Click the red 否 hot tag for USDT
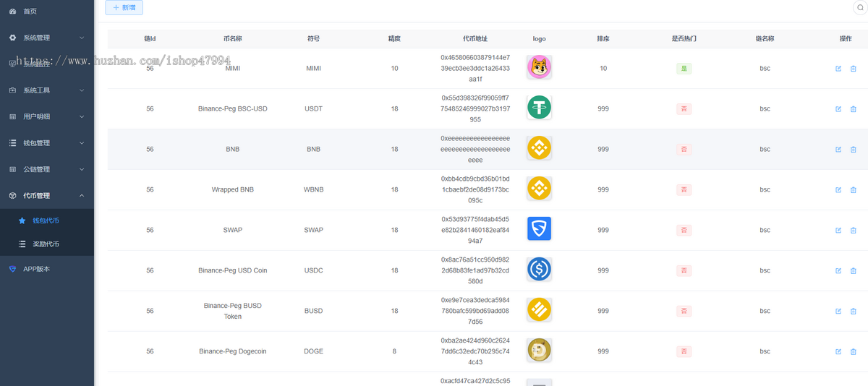This screenshot has height=386, width=868. point(684,109)
